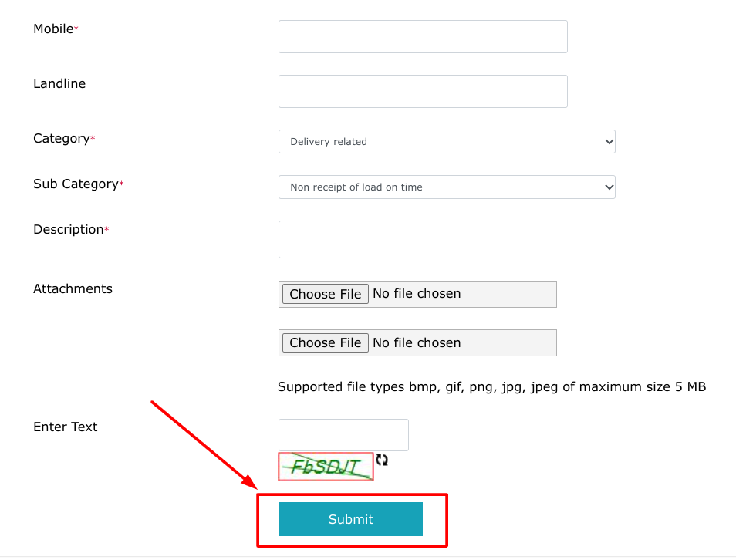Viewport: 736px width, 560px height.
Task: Click the second Choose File button
Action: pyautogui.click(x=324, y=342)
